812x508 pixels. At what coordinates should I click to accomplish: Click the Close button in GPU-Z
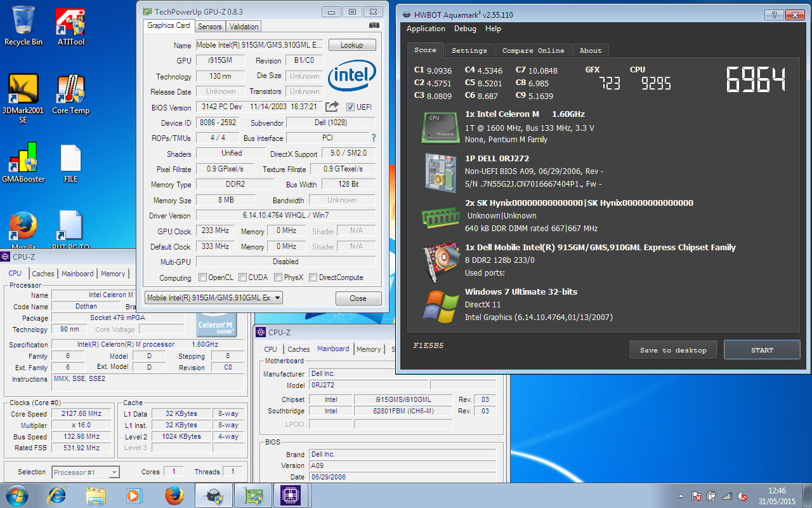click(x=358, y=298)
